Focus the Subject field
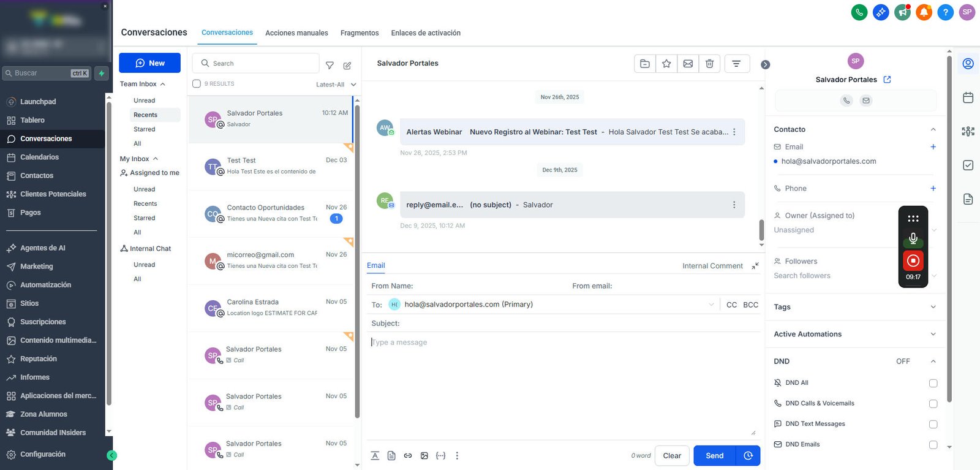The height and width of the screenshot is (470, 980). pos(563,323)
